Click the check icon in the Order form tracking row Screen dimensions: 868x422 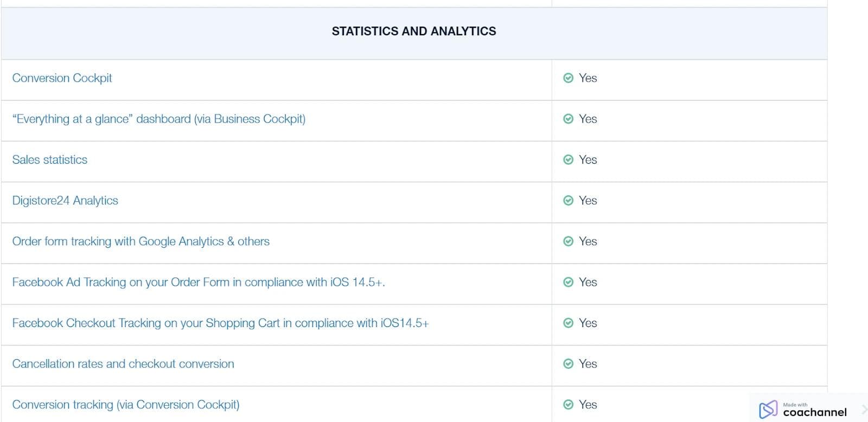(x=568, y=241)
